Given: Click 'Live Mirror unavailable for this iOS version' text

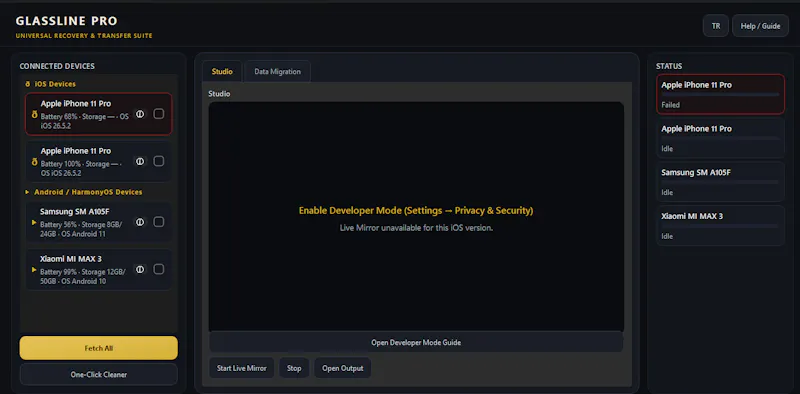Looking at the screenshot, I should tap(416, 228).
